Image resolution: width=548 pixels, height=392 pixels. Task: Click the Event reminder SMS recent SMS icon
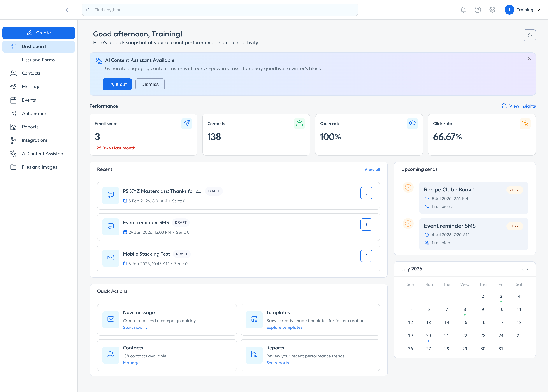click(111, 227)
